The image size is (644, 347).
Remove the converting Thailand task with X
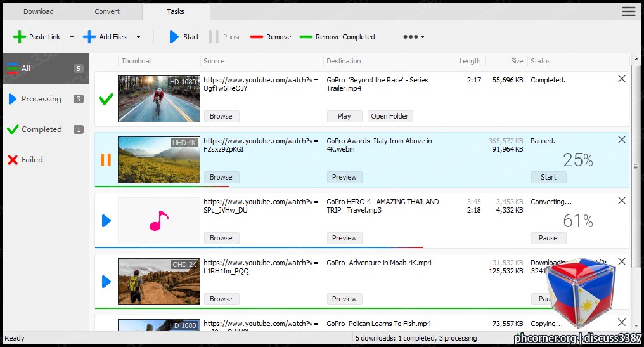click(x=621, y=200)
